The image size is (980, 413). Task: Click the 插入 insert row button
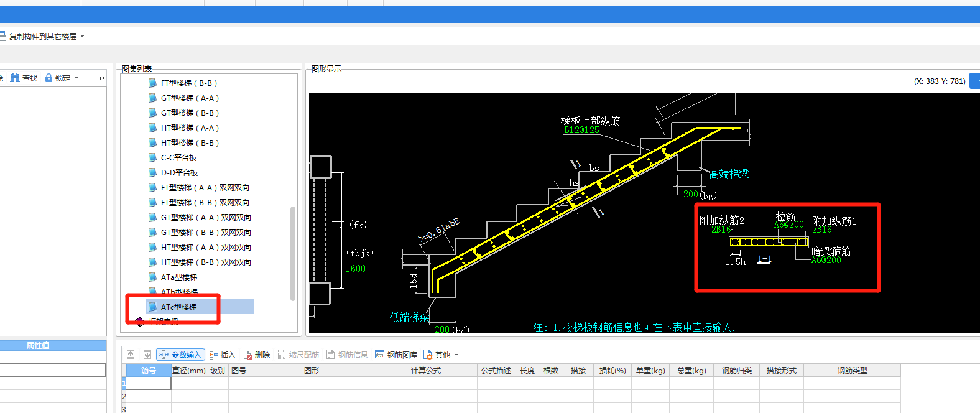(222, 355)
